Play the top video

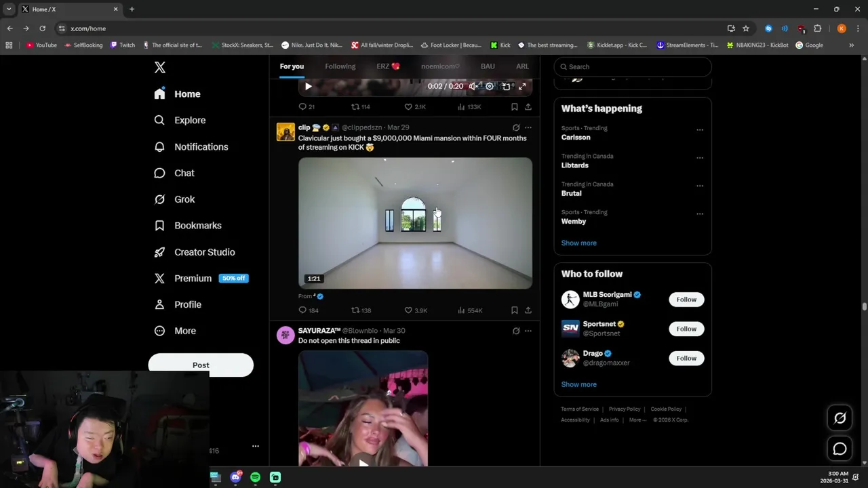(309, 86)
